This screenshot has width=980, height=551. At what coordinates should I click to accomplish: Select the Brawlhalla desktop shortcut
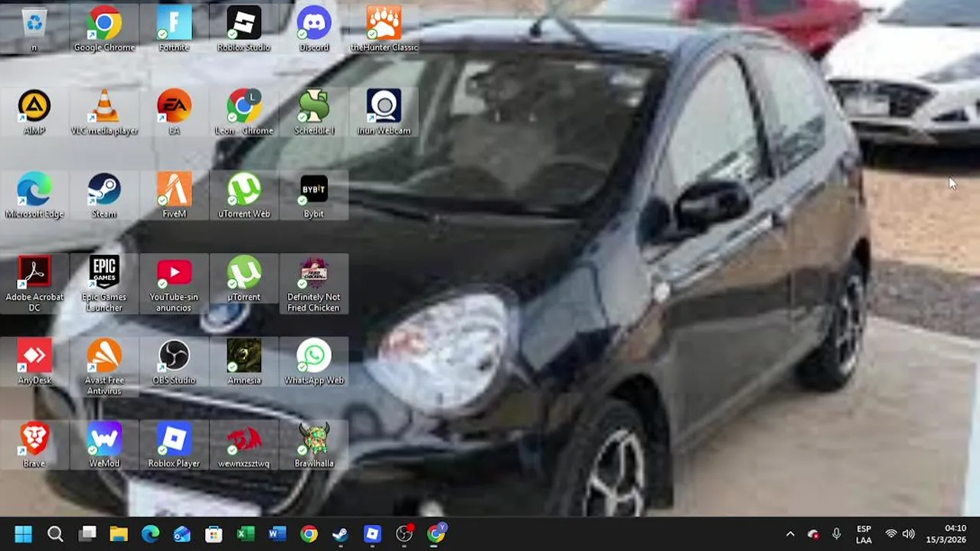click(314, 445)
